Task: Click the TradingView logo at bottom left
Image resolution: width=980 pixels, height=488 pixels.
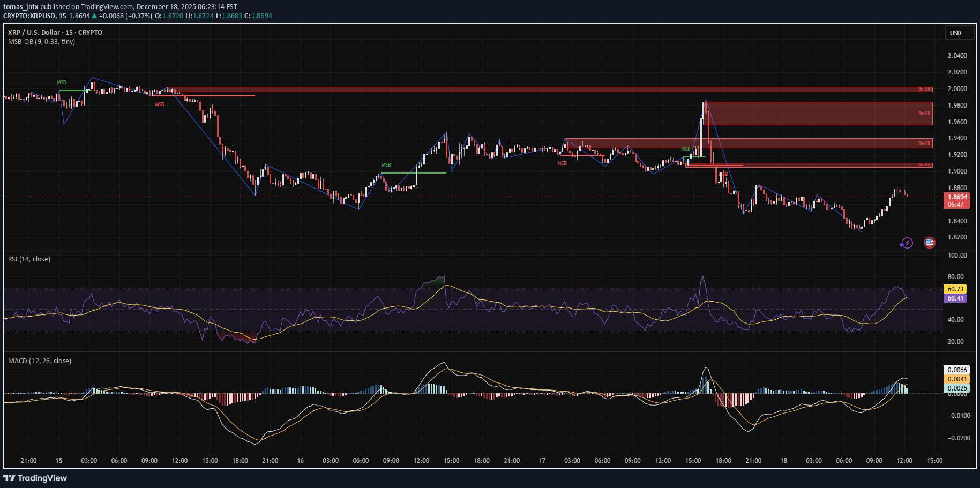Action: 35,477
